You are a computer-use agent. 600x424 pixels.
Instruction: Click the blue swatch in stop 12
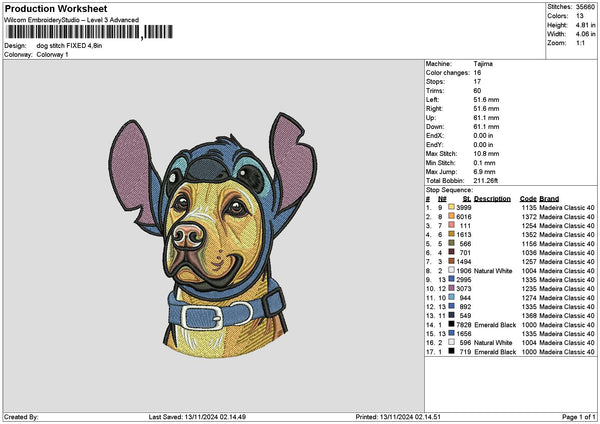[451, 307]
